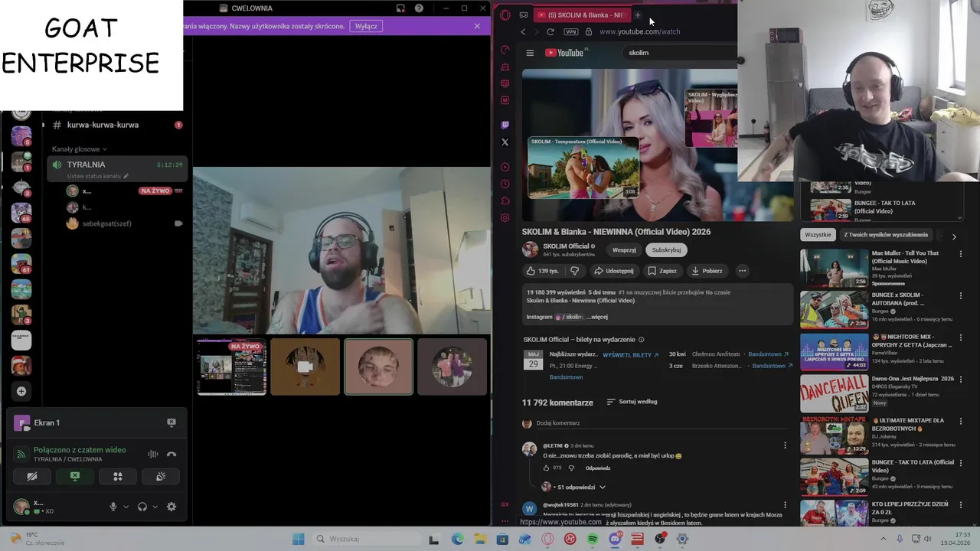This screenshot has width=980, height=551.
Task: Click YouTube search field containing skolim
Action: click(x=680, y=53)
